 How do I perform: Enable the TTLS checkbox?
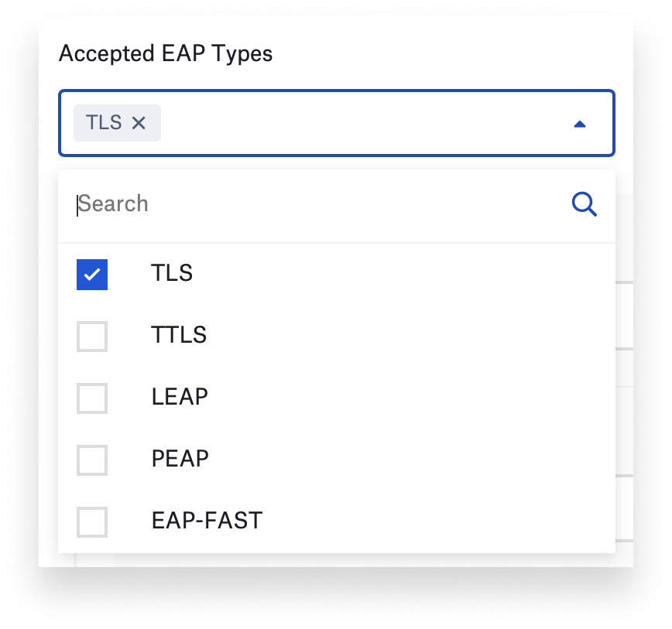91,335
